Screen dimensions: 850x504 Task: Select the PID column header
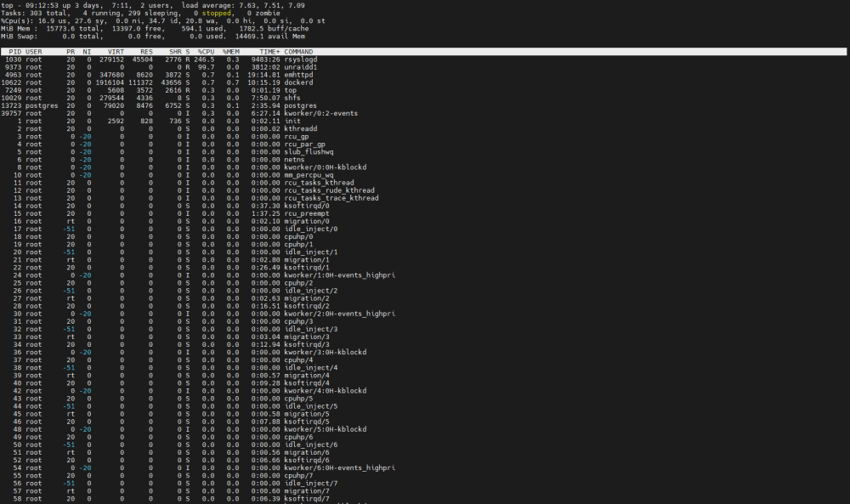15,52
